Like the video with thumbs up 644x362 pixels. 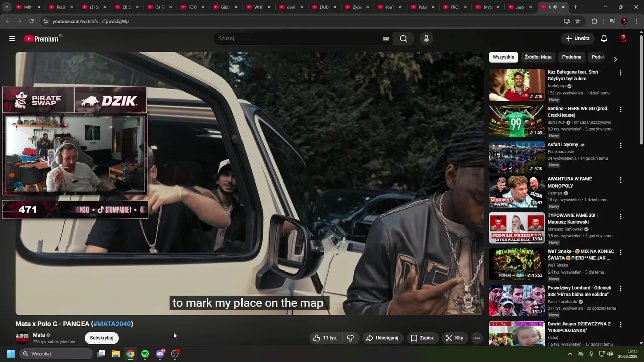325,338
